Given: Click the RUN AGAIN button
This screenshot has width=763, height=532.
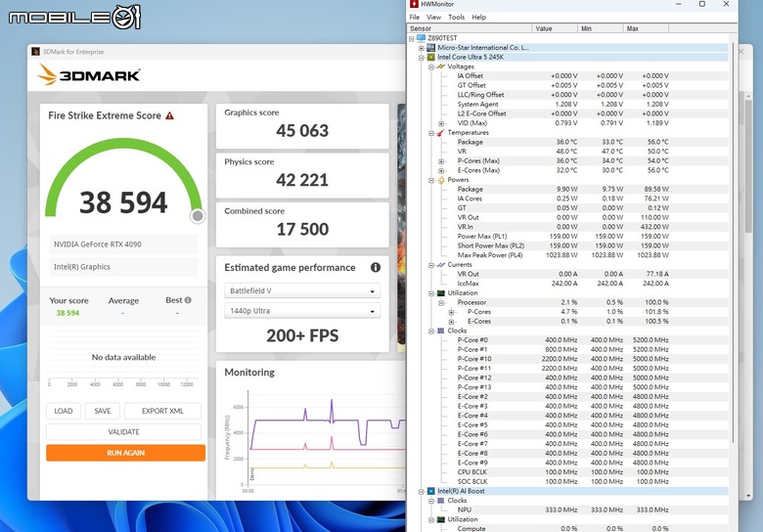Looking at the screenshot, I should (x=125, y=453).
